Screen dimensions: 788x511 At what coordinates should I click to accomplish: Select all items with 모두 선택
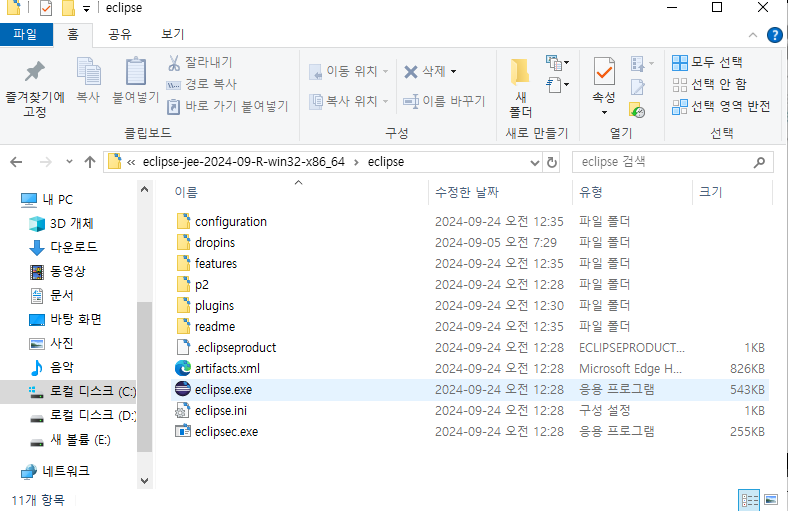(x=707, y=62)
